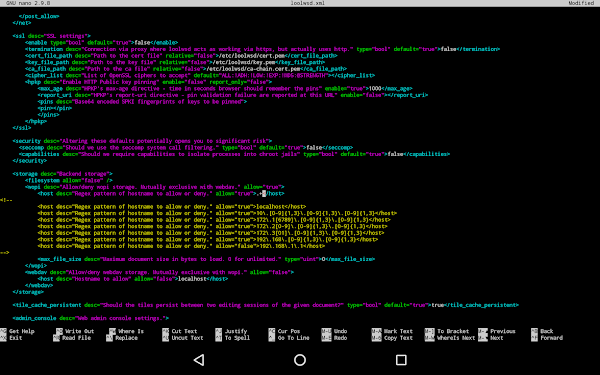Click the closing </post_allow> tag
This screenshot has width=600, height=375.
(39, 16)
